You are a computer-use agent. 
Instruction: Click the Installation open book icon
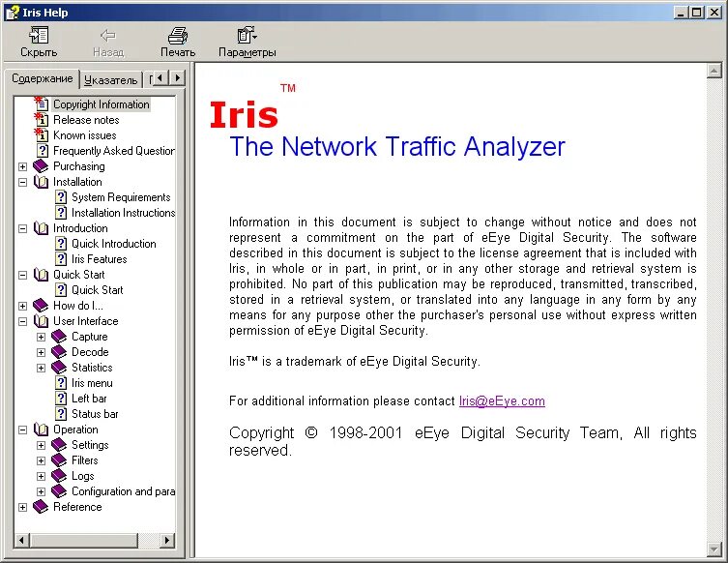point(41,182)
